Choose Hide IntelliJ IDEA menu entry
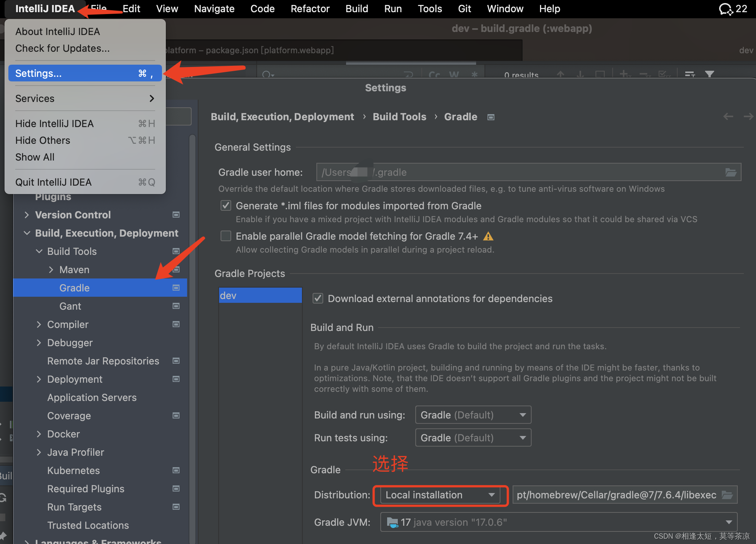 pyautogui.click(x=85, y=124)
